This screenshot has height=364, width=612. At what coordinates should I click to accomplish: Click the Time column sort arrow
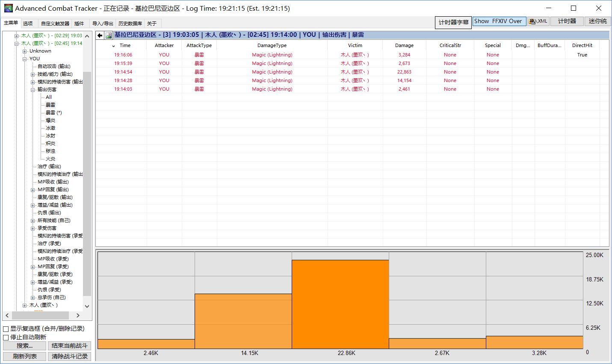pyautogui.click(x=113, y=46)
